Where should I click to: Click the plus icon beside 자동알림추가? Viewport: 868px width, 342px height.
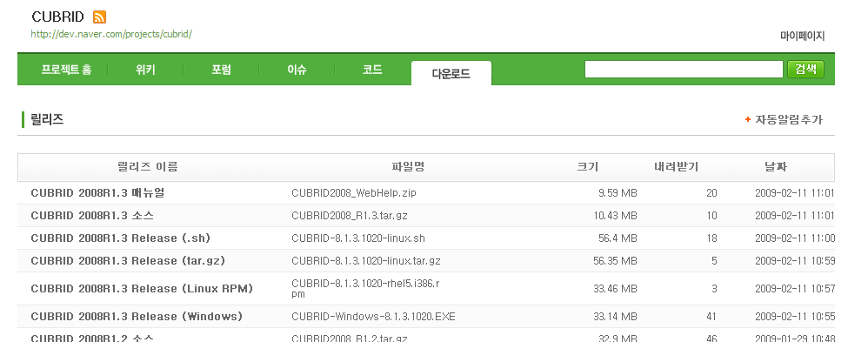[x=748, y=119]
